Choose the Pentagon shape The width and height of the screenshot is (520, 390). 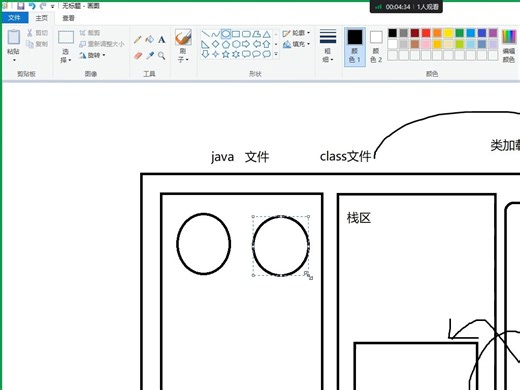tap(226, 44)
